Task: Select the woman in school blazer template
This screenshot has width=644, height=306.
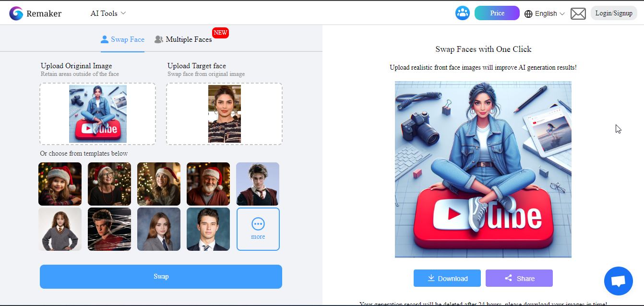Action: coord(159,229)
